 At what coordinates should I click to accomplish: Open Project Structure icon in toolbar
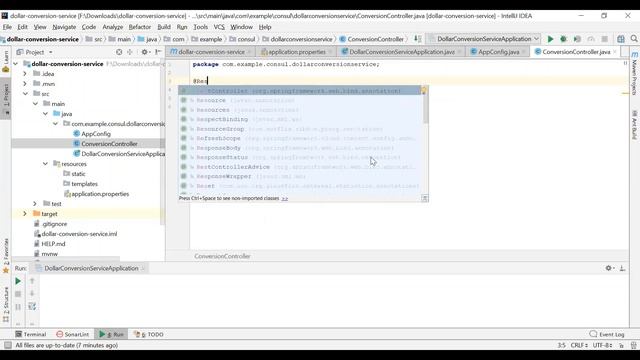coord(621,39)
